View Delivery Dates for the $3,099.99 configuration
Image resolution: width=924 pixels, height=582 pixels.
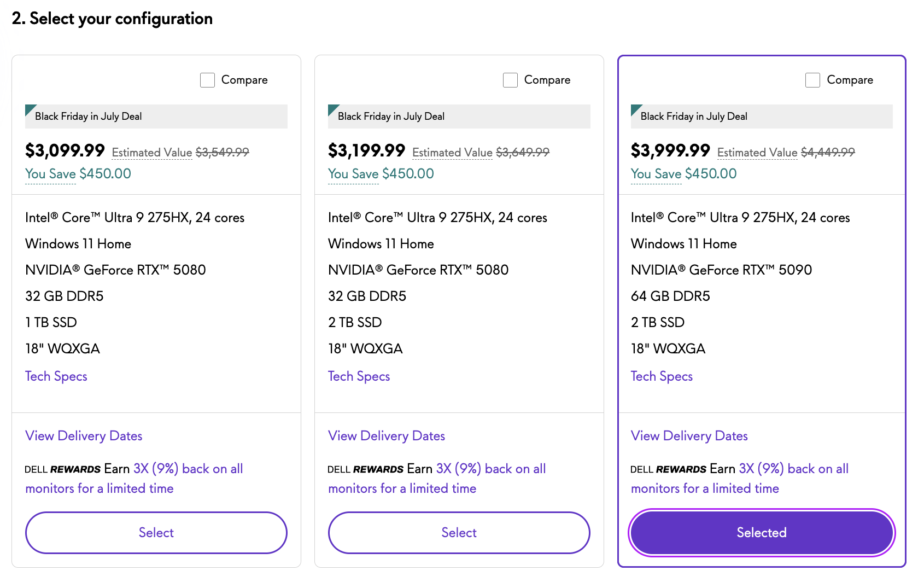(84, 436)
